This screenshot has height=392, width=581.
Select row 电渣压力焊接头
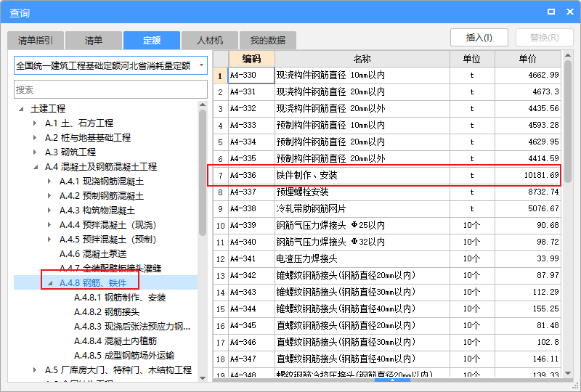coord(387,258)
